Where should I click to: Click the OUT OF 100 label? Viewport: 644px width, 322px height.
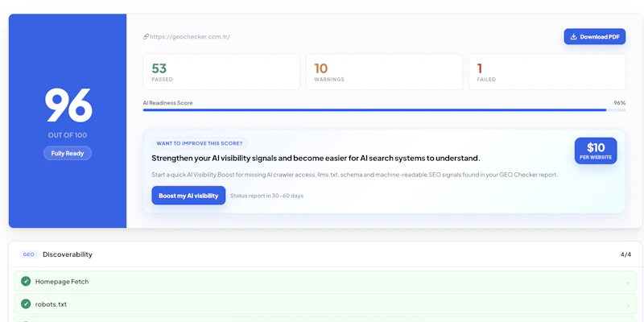[68, 135]
